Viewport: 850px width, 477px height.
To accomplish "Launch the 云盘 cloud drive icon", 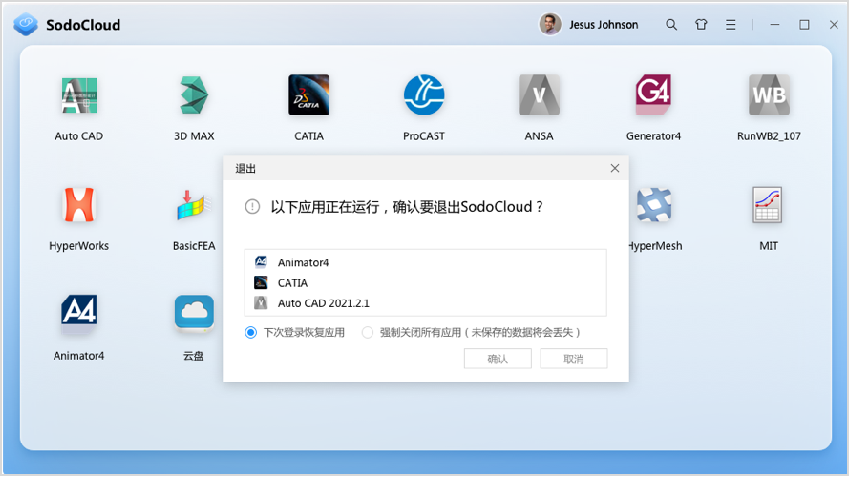I will [194, 314].
